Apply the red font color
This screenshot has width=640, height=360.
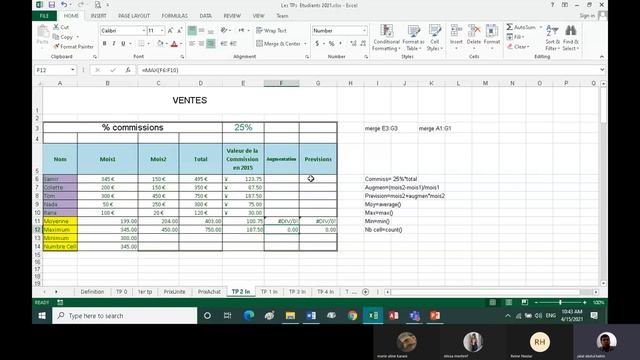(x=174, y=44)
